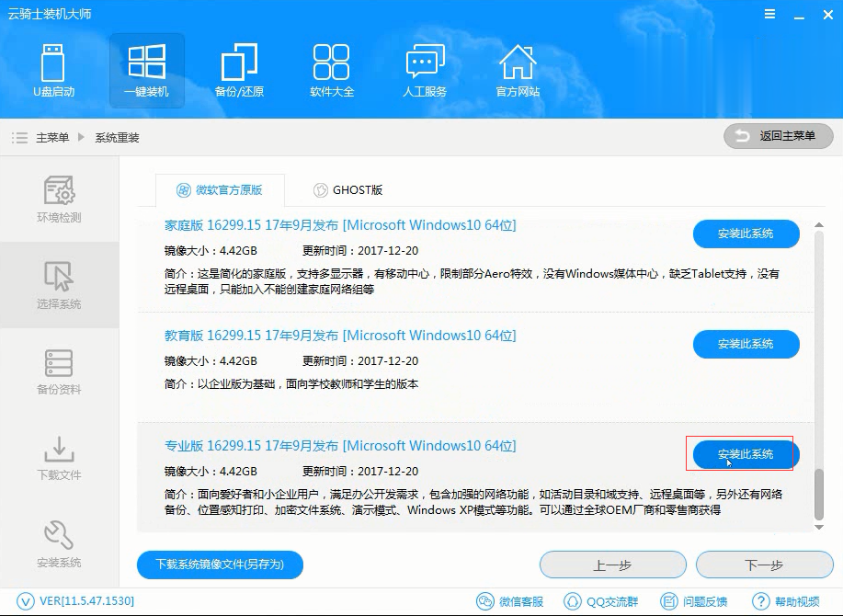Viewport: 843px width, 616px height.
Task: Open QQ交流群 chat group
Action: [600, 601]
